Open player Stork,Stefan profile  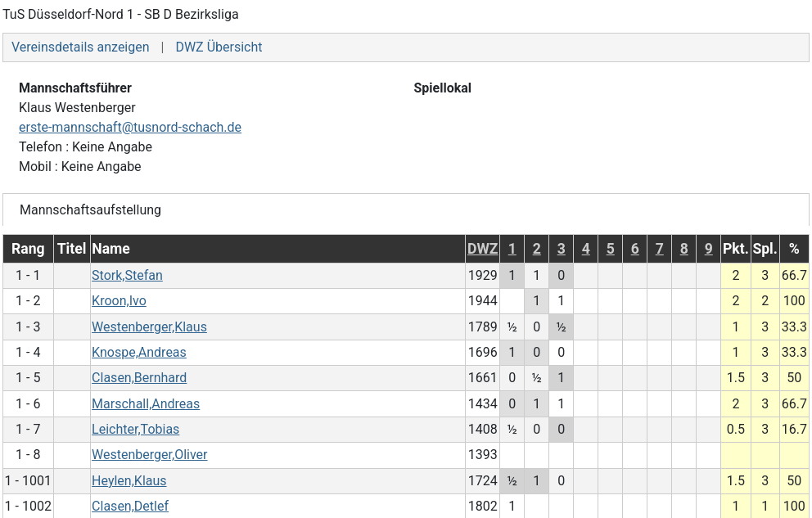tap(127, 276)
